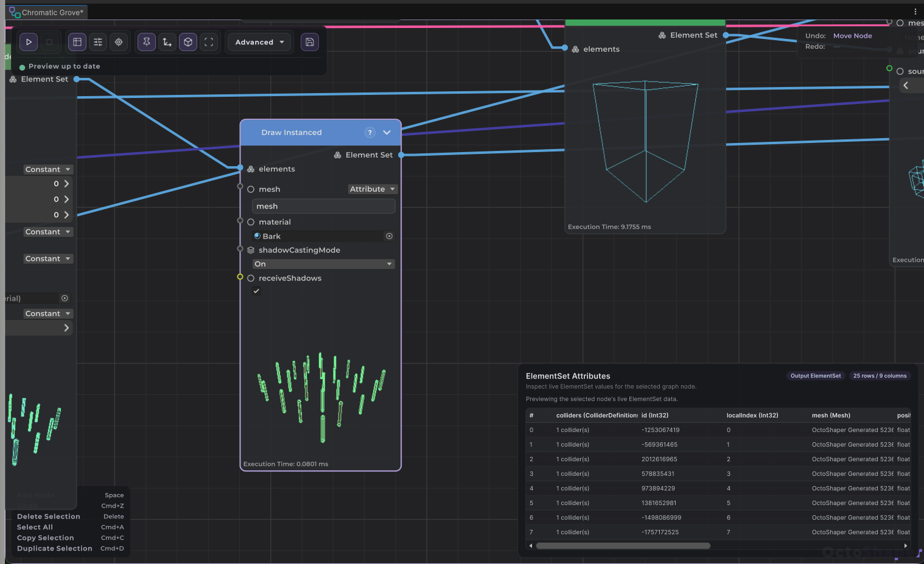Image resolution: width=924 pixels, height=564 pixels.
Task: Click the horizontal scrollbar of the attributes table
Action: click(623, 546)
